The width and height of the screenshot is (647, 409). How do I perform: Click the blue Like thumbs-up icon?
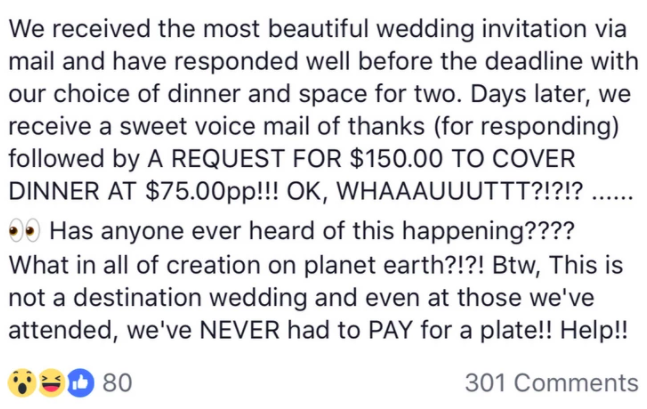click(80, 383)
